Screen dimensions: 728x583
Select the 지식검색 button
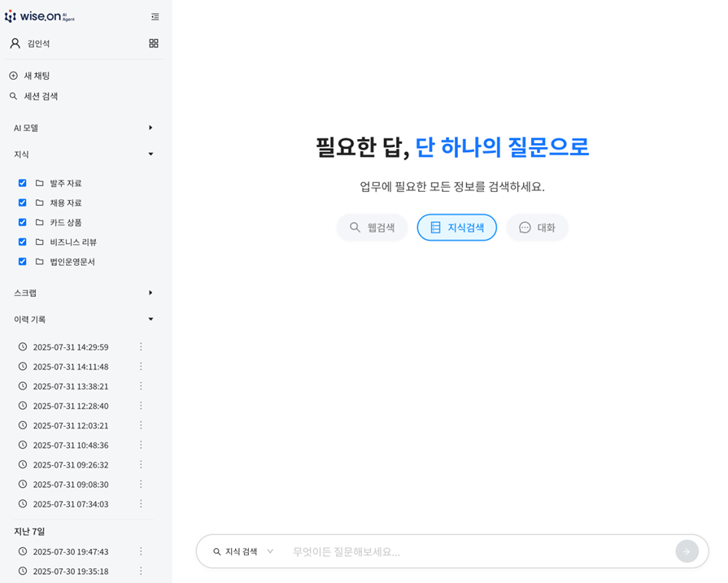coord(456,228)
